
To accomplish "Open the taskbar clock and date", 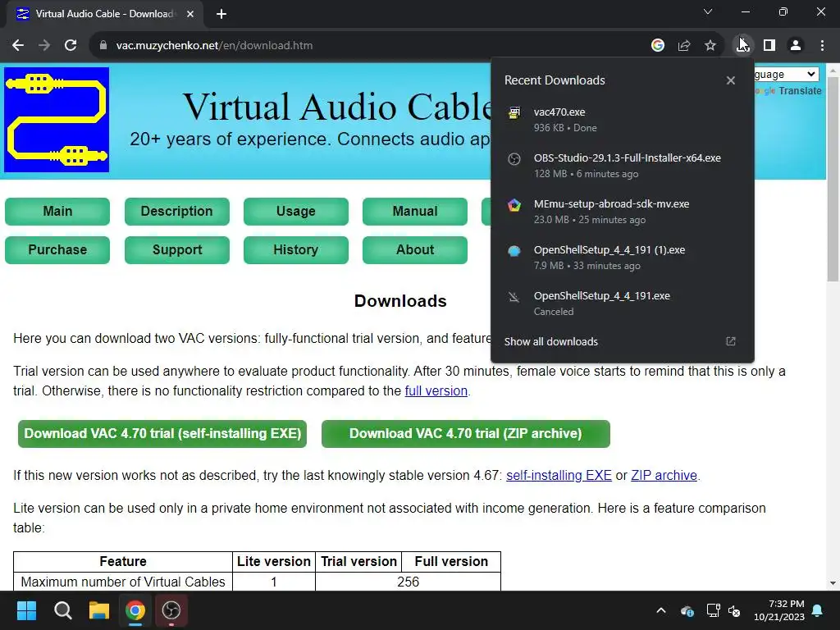I will [x=779, y=610].
